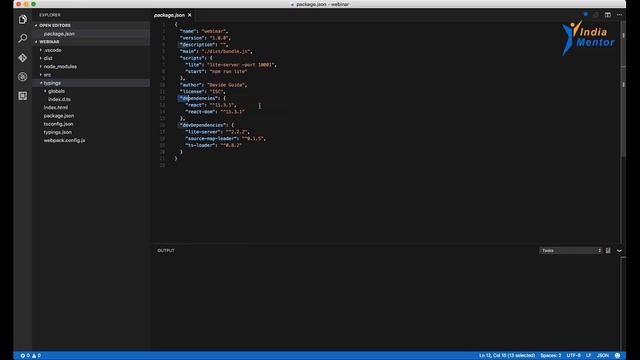
Task: Open typings.json in the file tree
Action: point(58,132)
